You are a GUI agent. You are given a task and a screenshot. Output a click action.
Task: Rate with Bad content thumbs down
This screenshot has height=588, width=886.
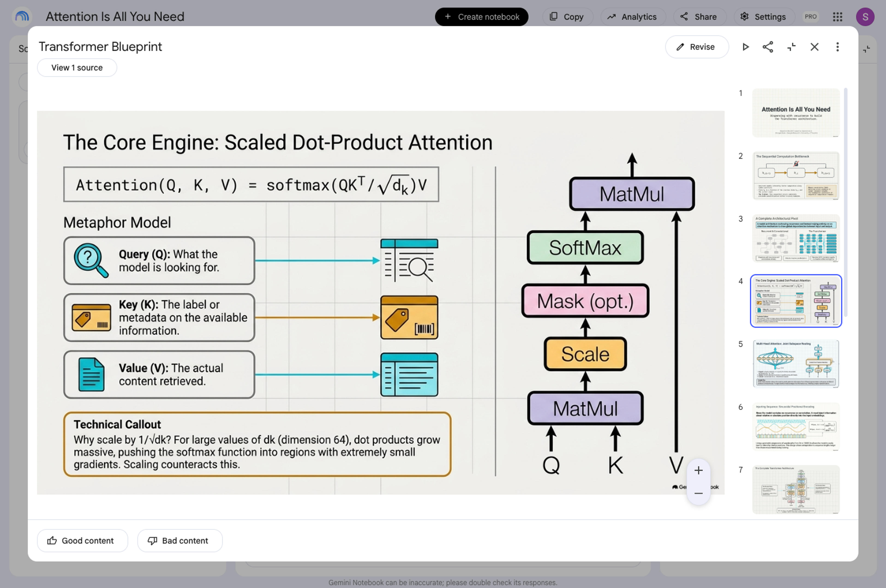[180, 540]
